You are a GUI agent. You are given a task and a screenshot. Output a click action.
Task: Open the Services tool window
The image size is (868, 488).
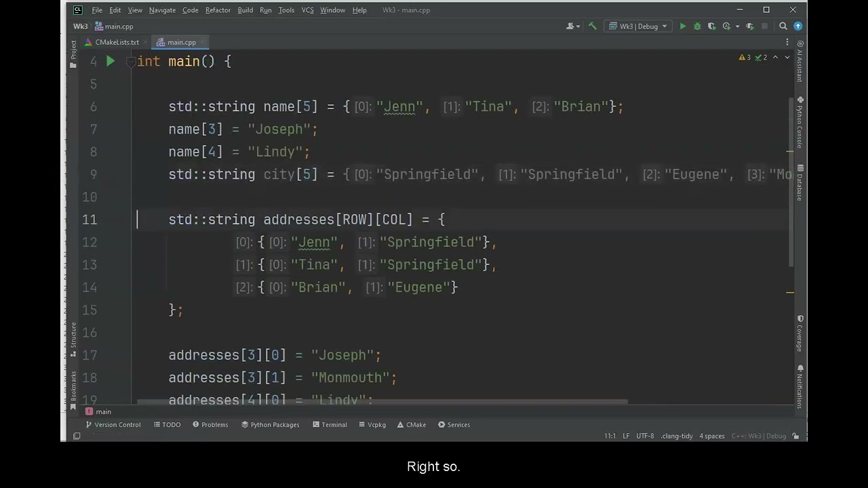pyautogui.click(x=454, y=425)
